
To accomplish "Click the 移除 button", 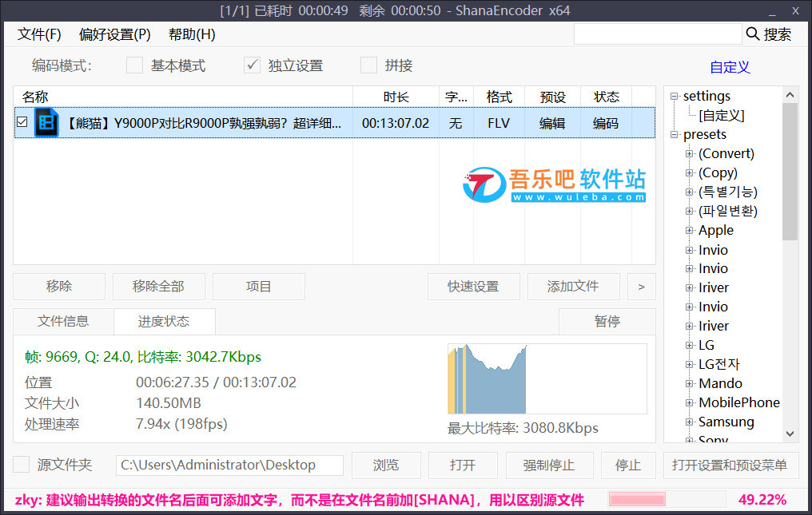I will [59, 286].
